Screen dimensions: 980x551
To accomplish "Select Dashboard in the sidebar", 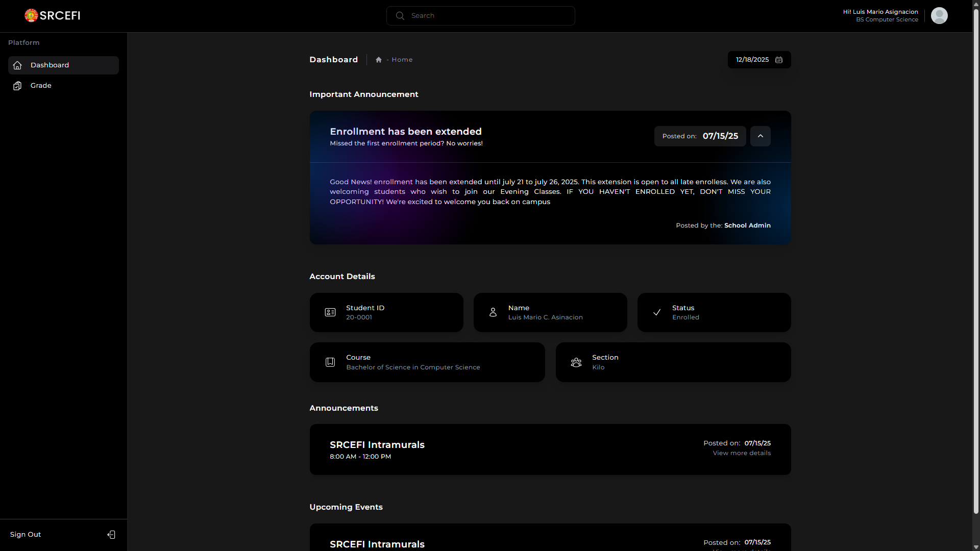I will click(x=50, y=65).
